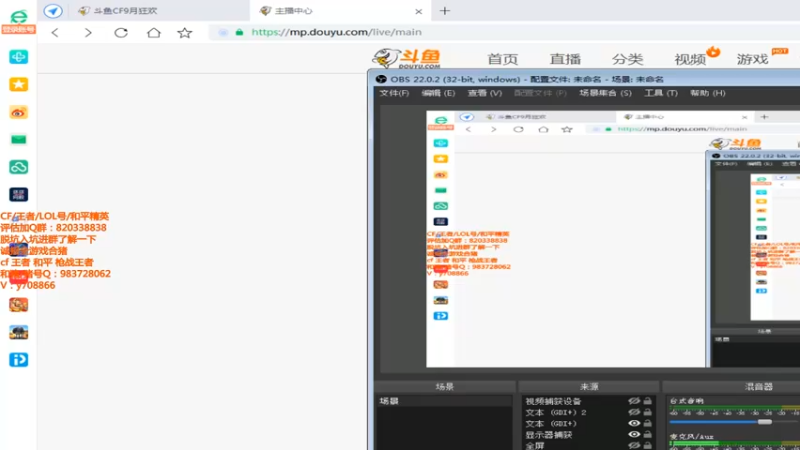The width and height of the screenshot is (800, 450).
Task: Open the OBS 查看(V) menu
Action: (485, 93)
